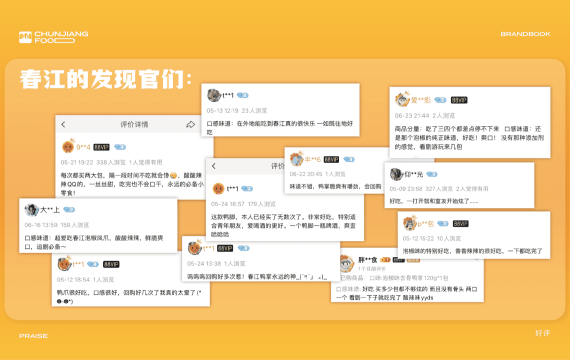Select username 印**光
The height and width of the screenshot is (360, 570).
click(414, 175)
